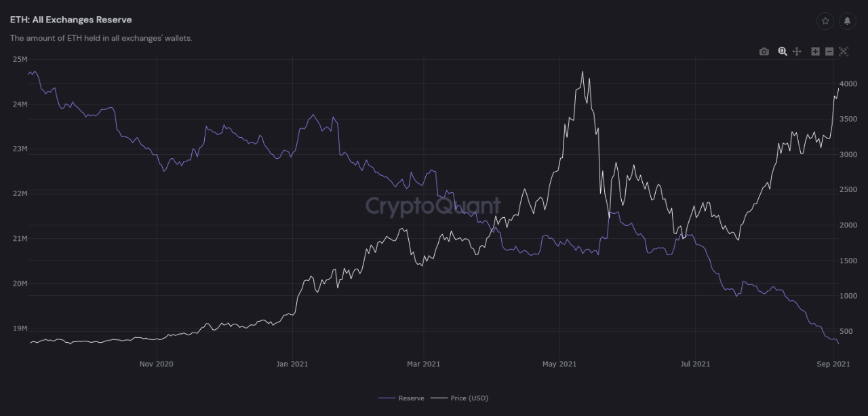Click the 25M value on the left axis
This screenshot has height=416, width=868.
pyautogui.click(x=20, y=59)
